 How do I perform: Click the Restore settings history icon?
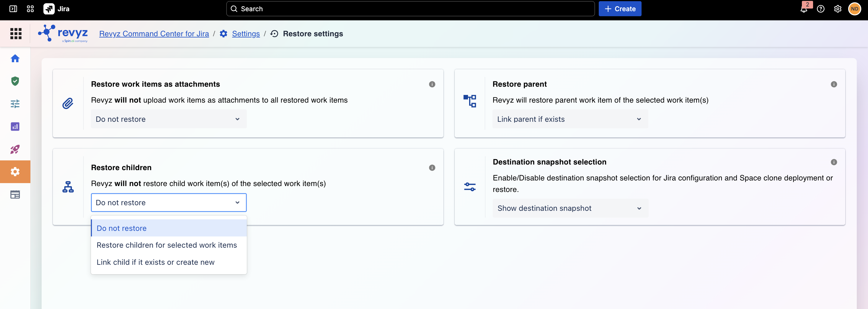(x=274, y=34)
